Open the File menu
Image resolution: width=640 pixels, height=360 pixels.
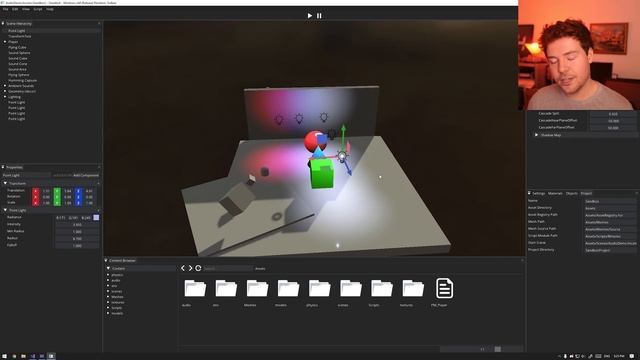[x=6, y=9]
